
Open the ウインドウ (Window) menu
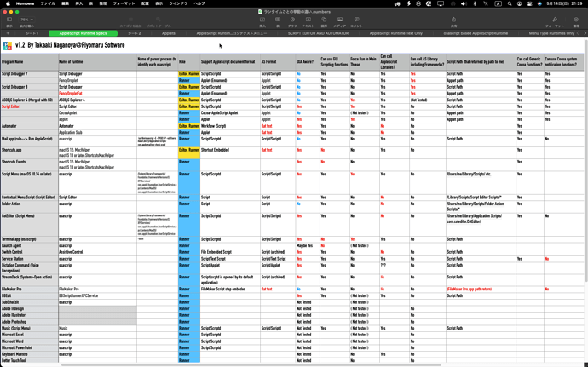178,3
